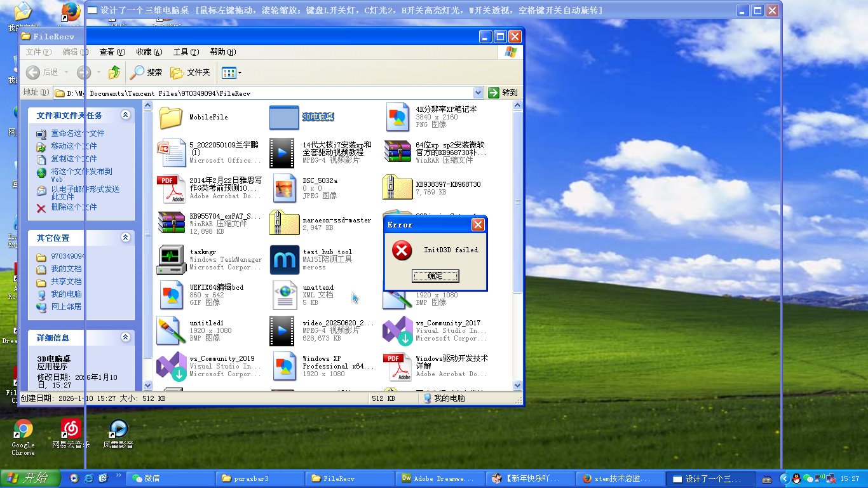Select the vs_Community_2019 installer icon
Image resolution: width=868 pixels, height=488 pixels.
tap(171, 366)
